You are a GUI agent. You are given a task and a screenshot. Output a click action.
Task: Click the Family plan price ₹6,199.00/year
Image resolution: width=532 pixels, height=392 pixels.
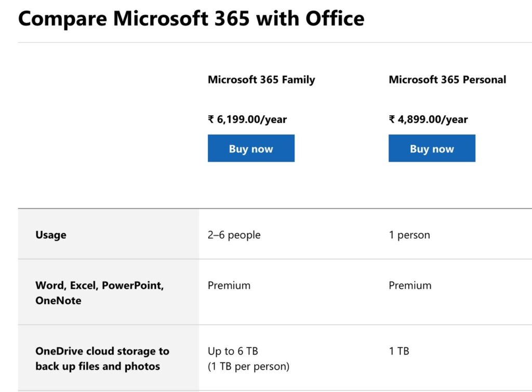click(247, 119)
